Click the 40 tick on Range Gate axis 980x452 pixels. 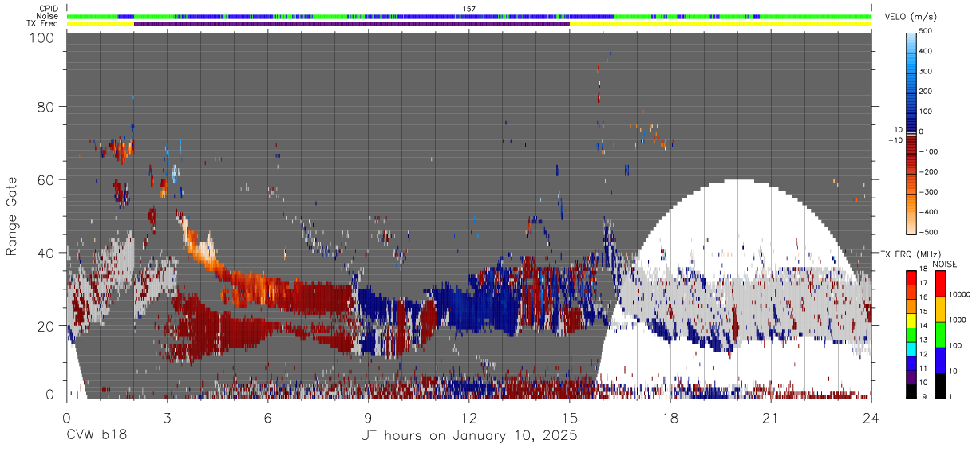pyautogui.click(x=47, y=253)
